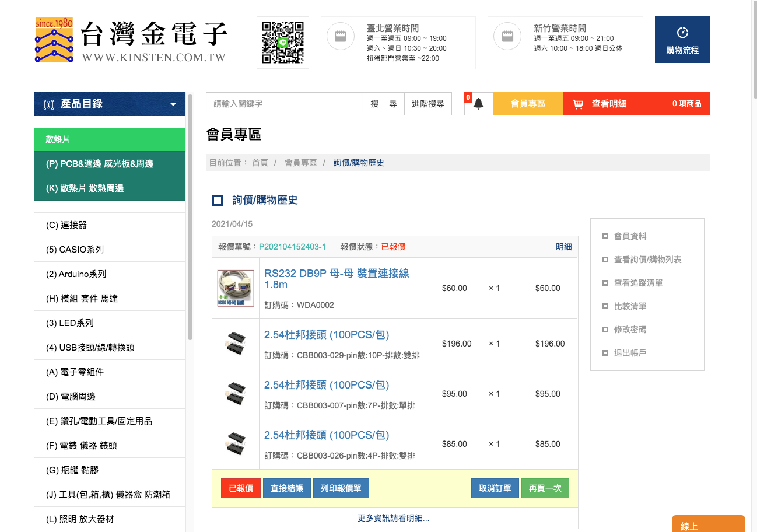The width and height of the screenshot is (757, 532).
Task: Click the 直接結帳 checkout button
Action: click(x=287, y=488)
